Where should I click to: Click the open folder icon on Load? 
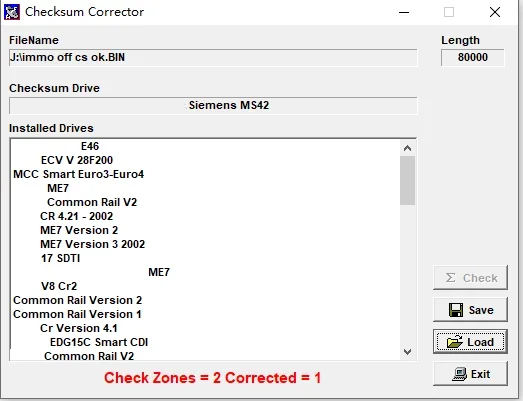point(455,342)
